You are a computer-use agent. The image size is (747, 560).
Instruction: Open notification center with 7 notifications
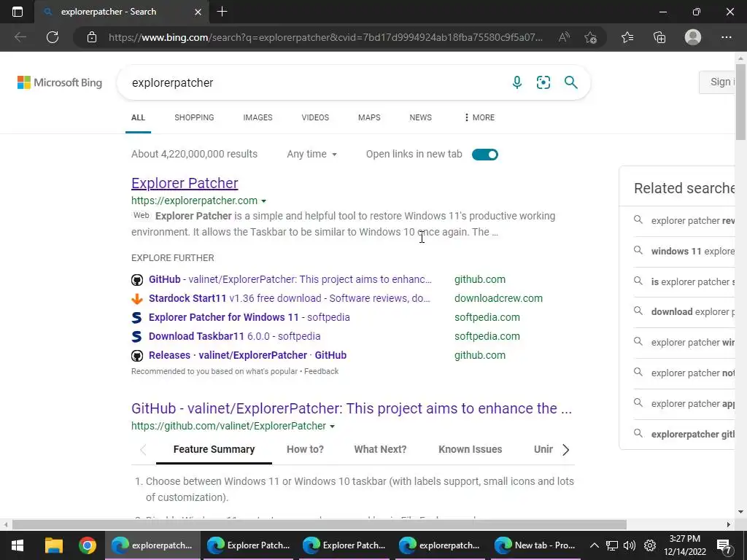[724, 545]
